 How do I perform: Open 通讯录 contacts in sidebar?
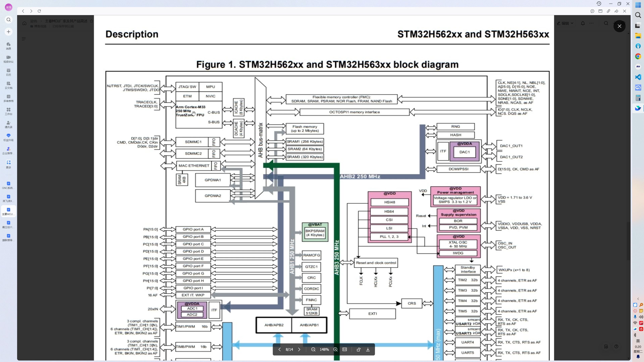9,124
